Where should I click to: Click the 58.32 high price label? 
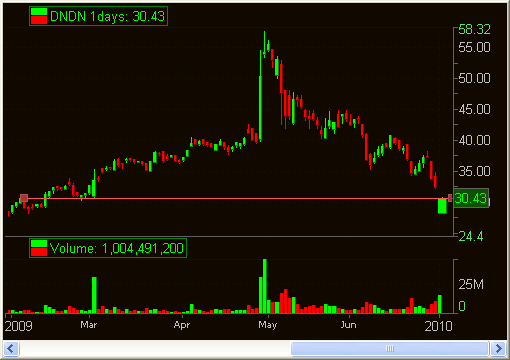pyautogui.click(x=474, y=29)
